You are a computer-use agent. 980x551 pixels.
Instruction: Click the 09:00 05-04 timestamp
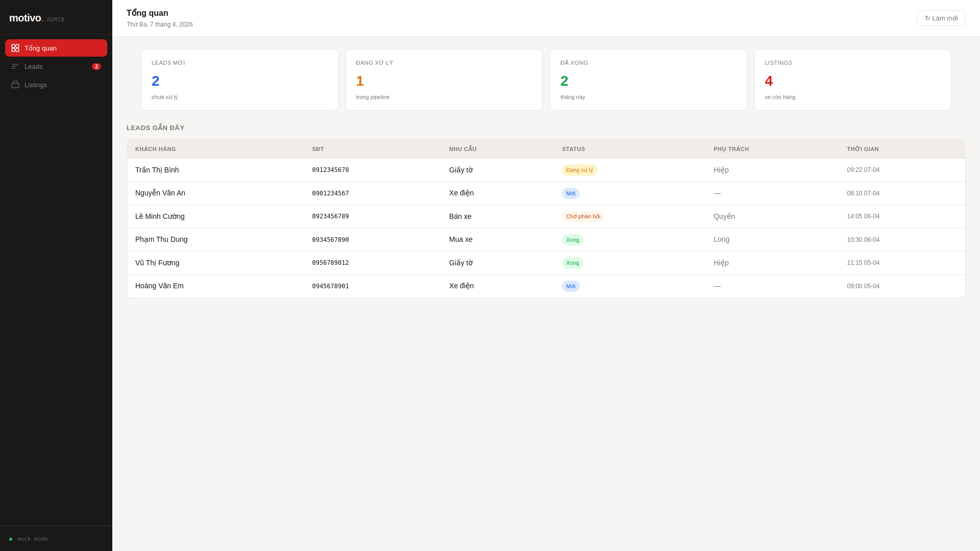pos(863,286)
